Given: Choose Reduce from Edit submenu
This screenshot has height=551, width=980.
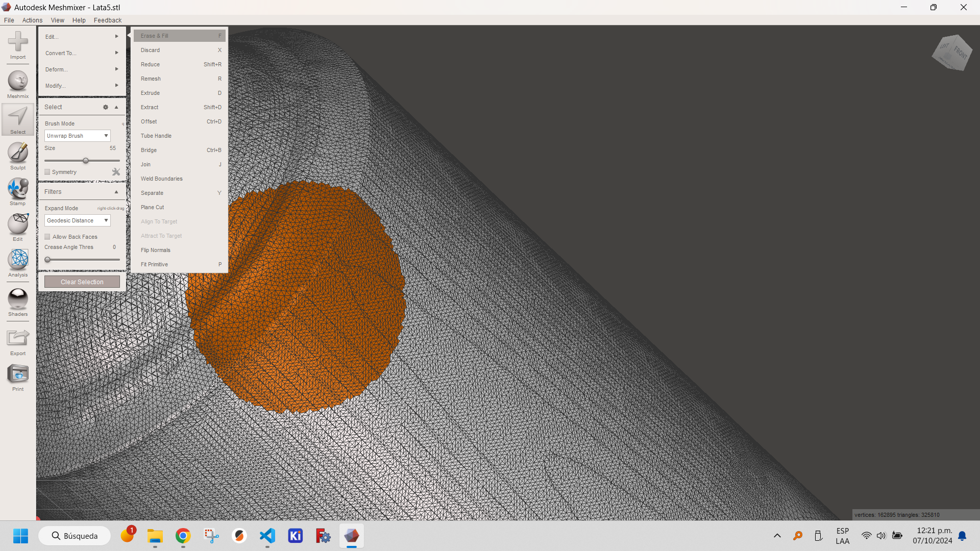Looking at the screenshot, I should coord(180,64).
